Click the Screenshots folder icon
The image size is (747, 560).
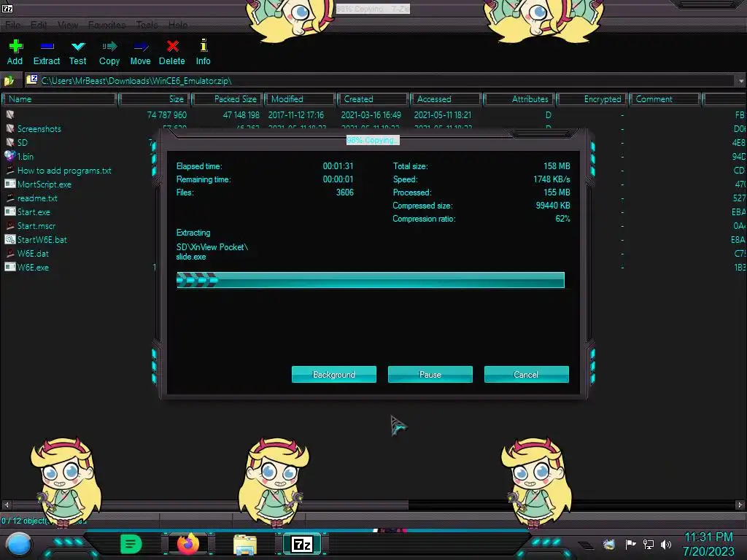10,128
